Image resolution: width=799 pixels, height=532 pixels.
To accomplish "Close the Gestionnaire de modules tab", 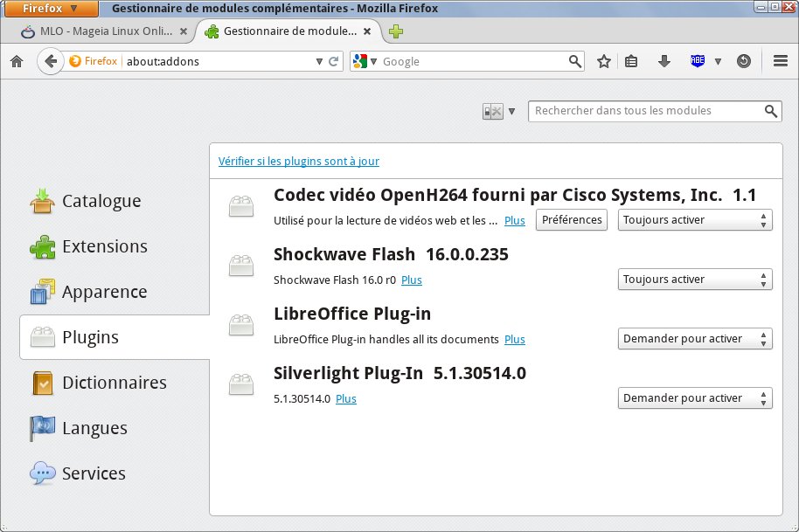I will pyautogui.click(x=367, y=31).
